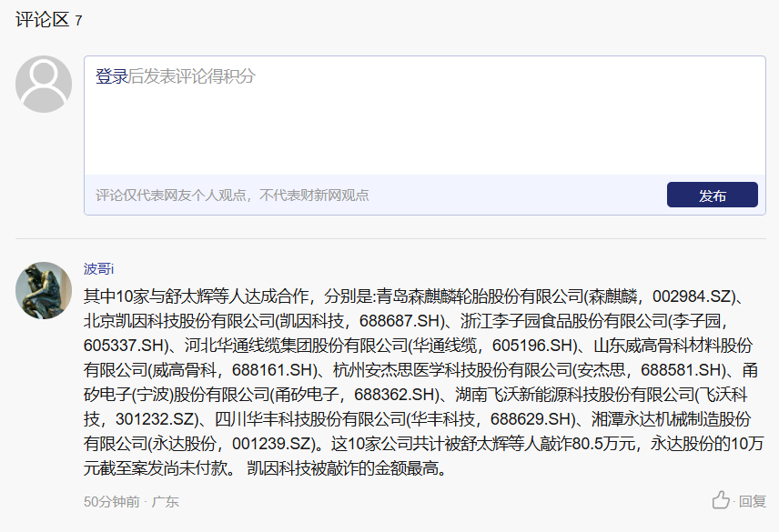Click the 发布 publish button
This screenshot has height=532, width=779.
[712, 196]
